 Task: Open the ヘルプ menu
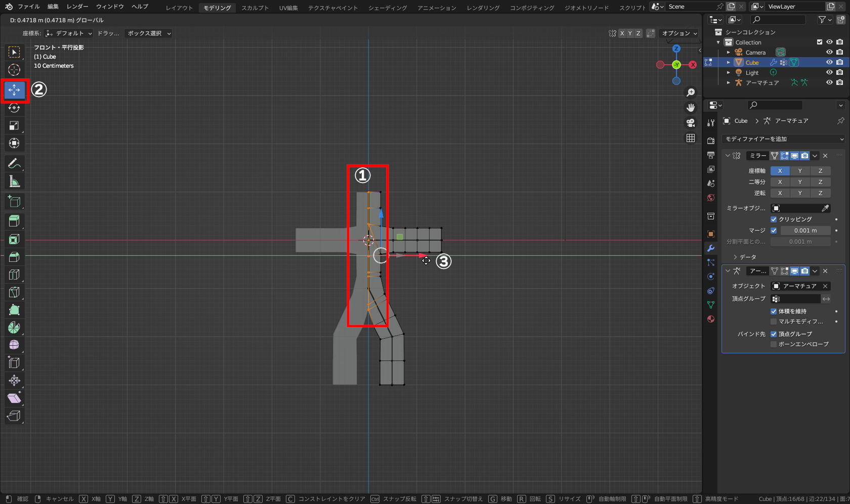point(140,7)
